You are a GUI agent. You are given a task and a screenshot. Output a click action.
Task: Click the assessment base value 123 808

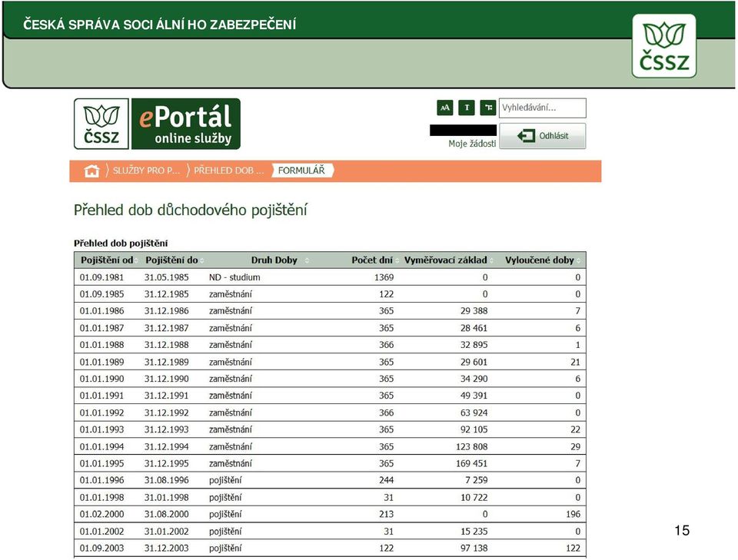[x=471, y=446]
